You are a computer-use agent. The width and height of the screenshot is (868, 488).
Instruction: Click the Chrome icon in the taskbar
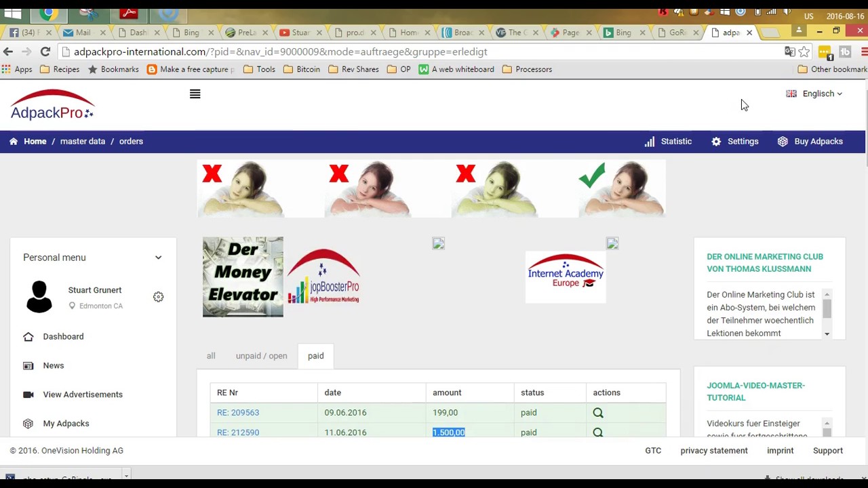click(48, 13)
